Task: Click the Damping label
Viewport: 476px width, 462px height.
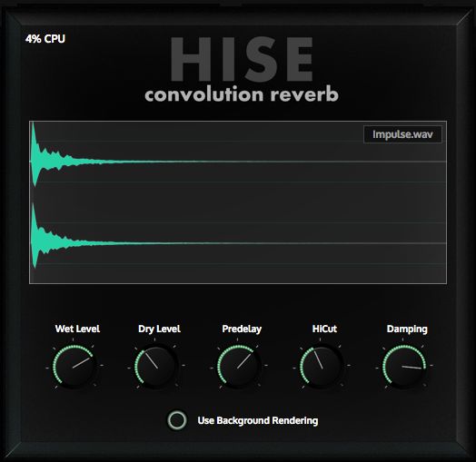Action: click(407, 329)
